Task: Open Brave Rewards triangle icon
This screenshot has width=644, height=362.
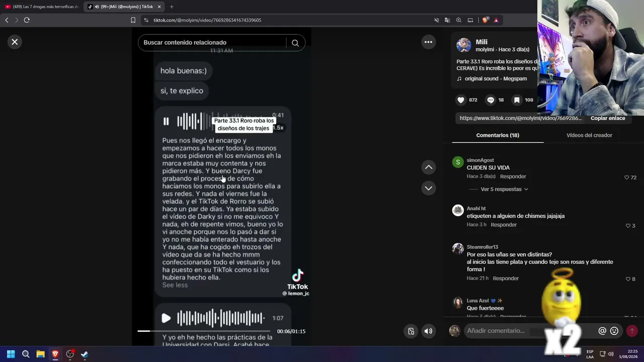Action: tap(496, 20)
